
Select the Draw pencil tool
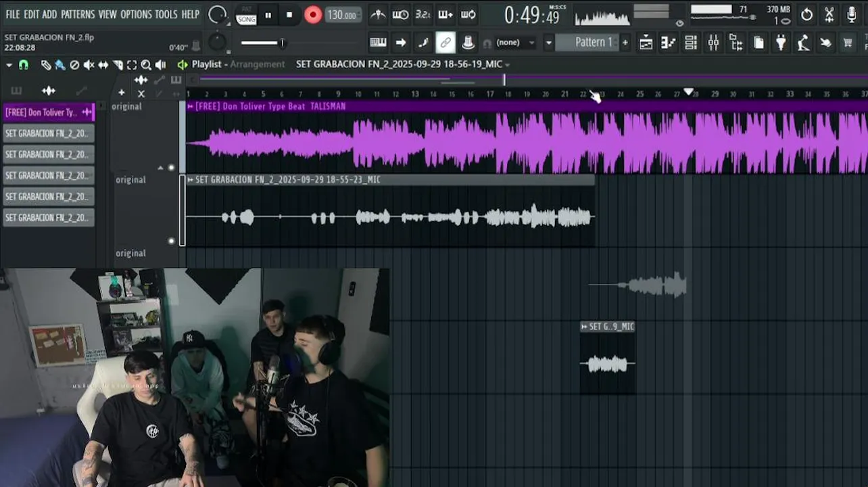point(45,65)
